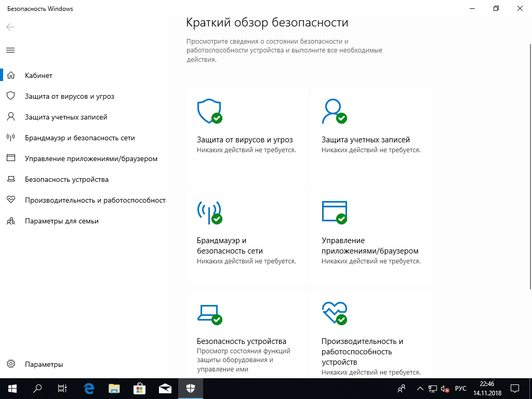Screen dimensions: 532x399
Task: Open Брандмауэр и безопасность сети sidebar item
Action: coord(83,138)
